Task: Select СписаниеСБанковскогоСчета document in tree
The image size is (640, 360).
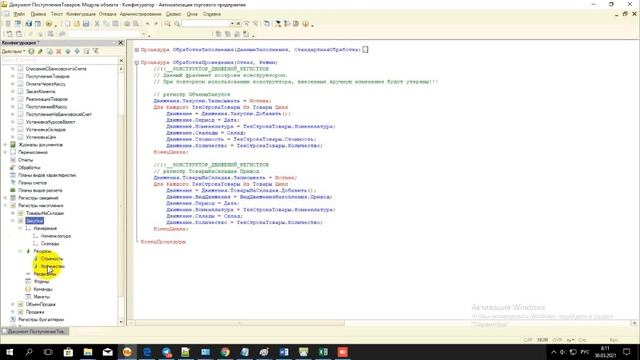Action: coord(56,69)
